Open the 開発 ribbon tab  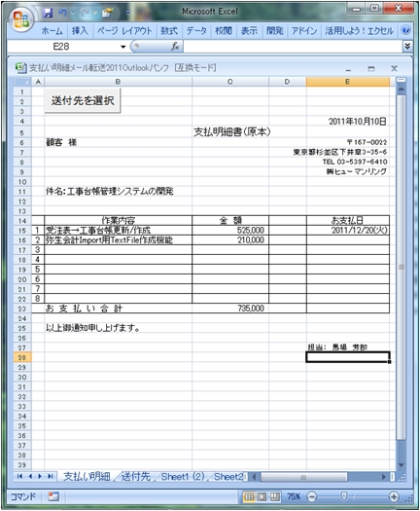[x=275, y=30]
